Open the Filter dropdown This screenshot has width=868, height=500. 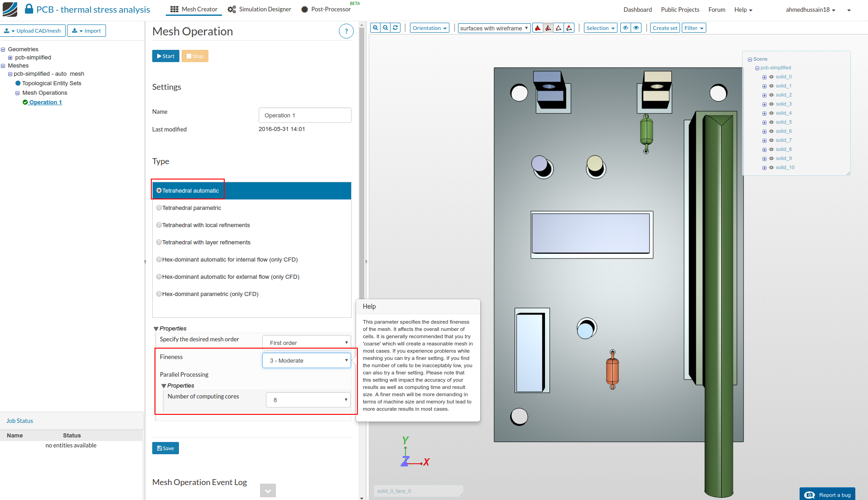tap(694, 28)
